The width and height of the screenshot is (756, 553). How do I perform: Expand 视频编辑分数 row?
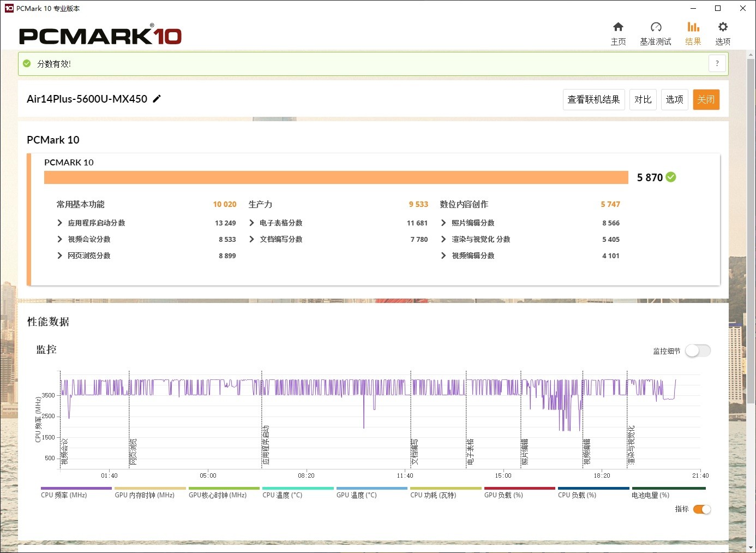click(443, 255)
